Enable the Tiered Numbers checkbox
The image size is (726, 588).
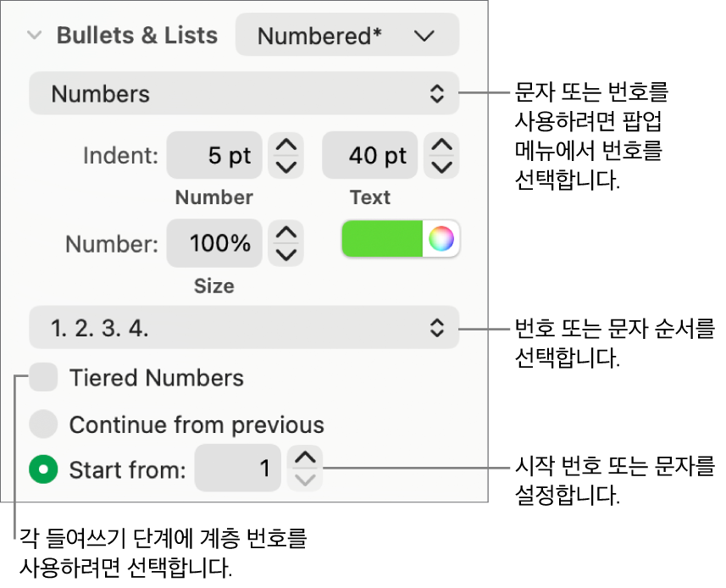click(43, 378)
